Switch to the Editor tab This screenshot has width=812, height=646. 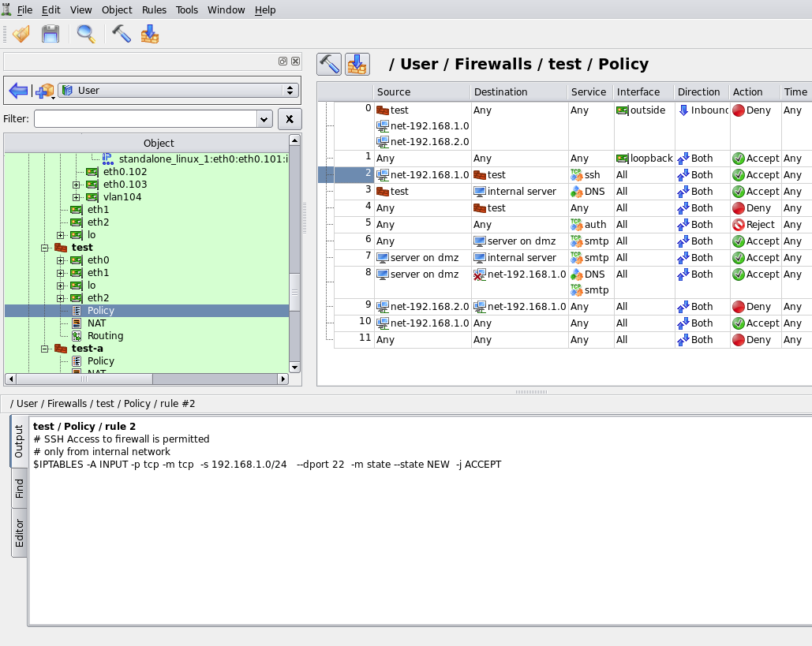click(19, 533)
